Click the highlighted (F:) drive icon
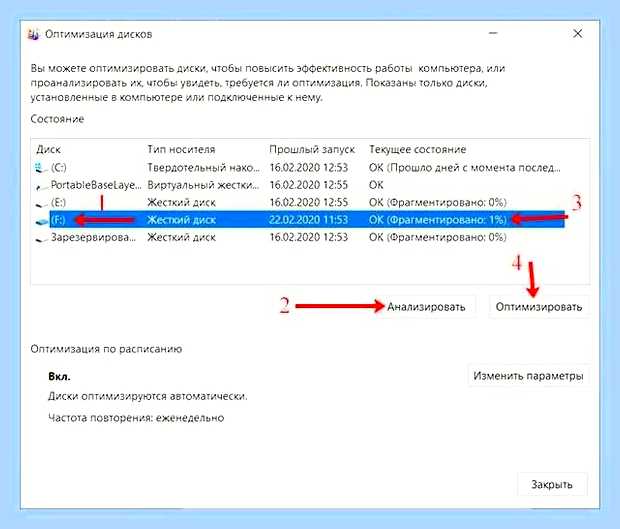The height and width of the screenshot is (529, 620). pyautogui.click(x=41, y=221)
